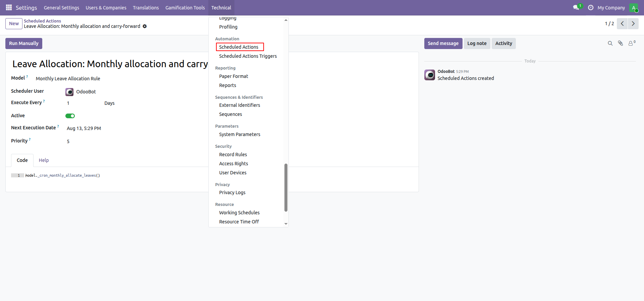Open the apps grid home menu
The height and width of the screenshot is (301, 644).
click(9, 7)
